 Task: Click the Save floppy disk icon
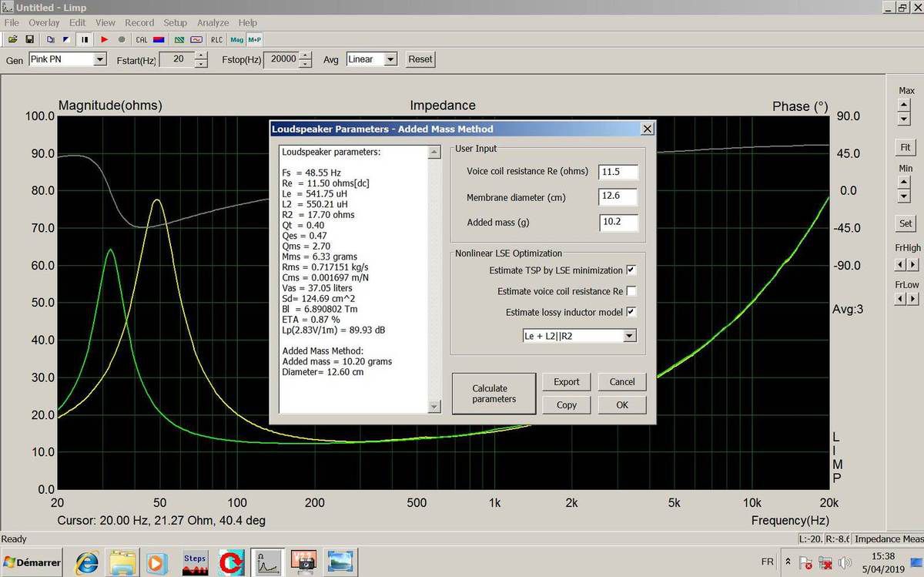pyautogui.click(x=29, y=39)
